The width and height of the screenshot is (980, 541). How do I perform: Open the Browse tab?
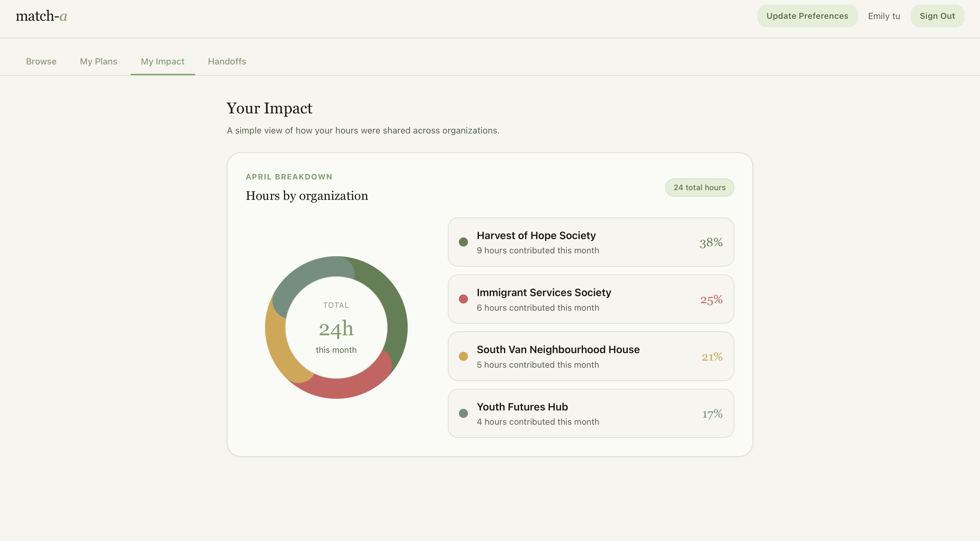coord(41,62)
